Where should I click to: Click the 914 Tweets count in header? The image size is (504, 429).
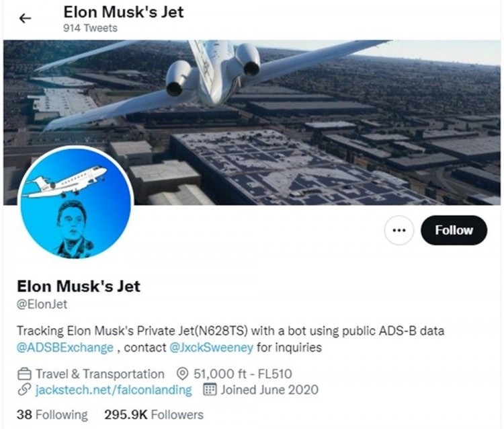coord(90,28)
